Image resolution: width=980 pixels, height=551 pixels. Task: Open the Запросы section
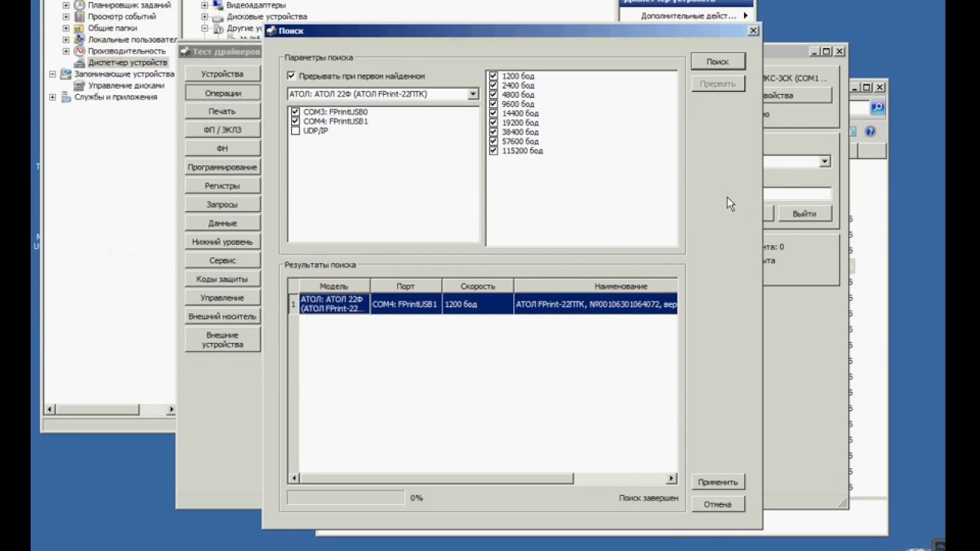point(222,204)
